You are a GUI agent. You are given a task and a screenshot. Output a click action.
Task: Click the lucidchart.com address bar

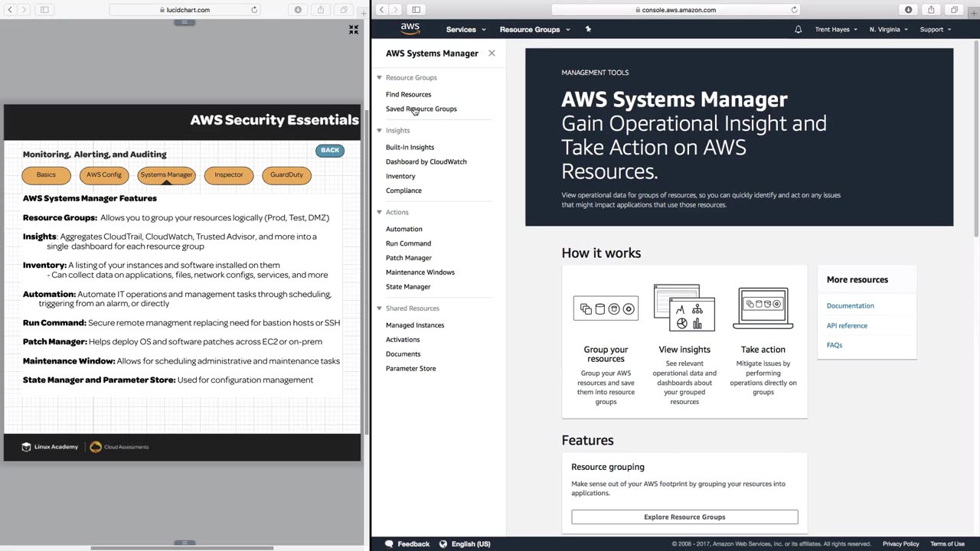(185, 9)
